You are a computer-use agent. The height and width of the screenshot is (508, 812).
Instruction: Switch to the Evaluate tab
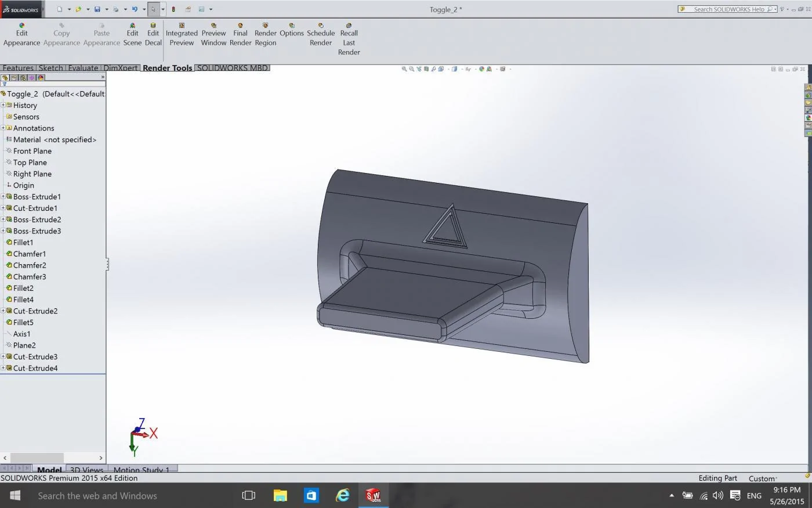click(x=83, y=68)
